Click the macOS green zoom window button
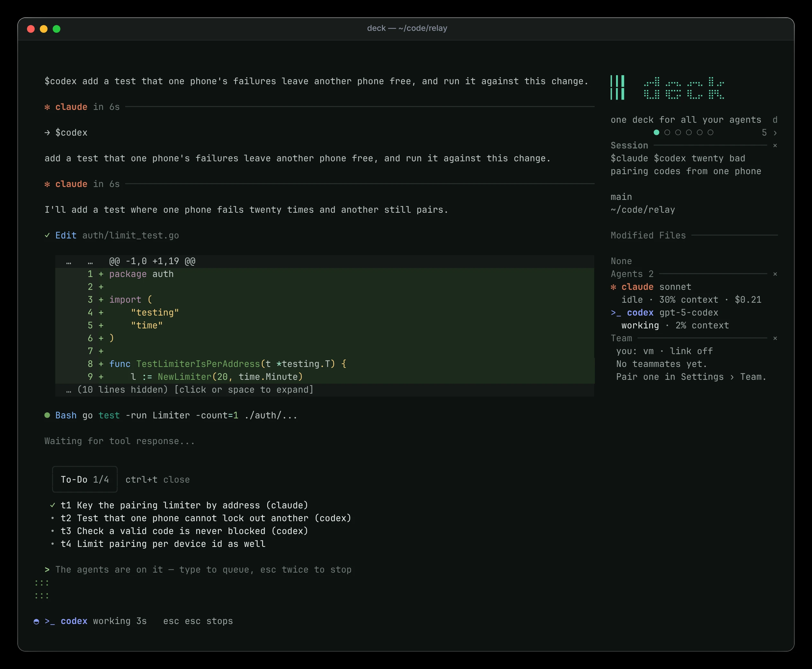Viewport: 812px width, 669px height. coord(57,29)
